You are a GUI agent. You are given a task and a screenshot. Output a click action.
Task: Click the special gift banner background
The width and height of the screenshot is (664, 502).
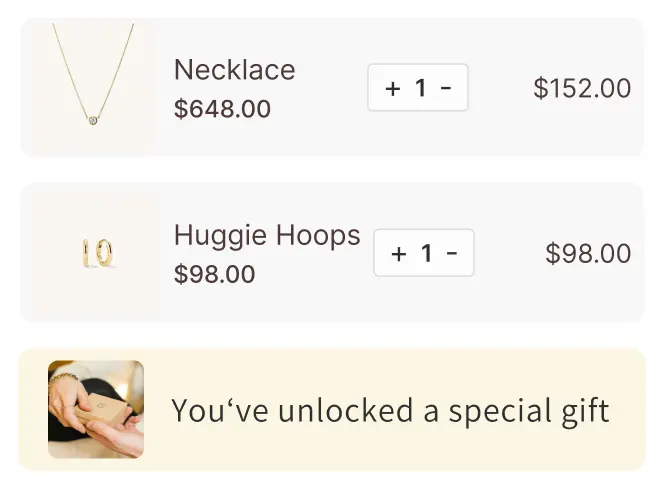point(332,409)
